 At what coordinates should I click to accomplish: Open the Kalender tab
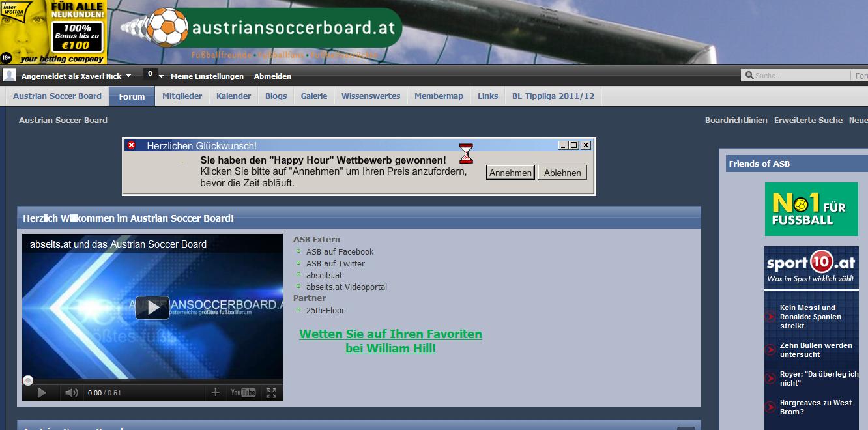tap(233, 96)
